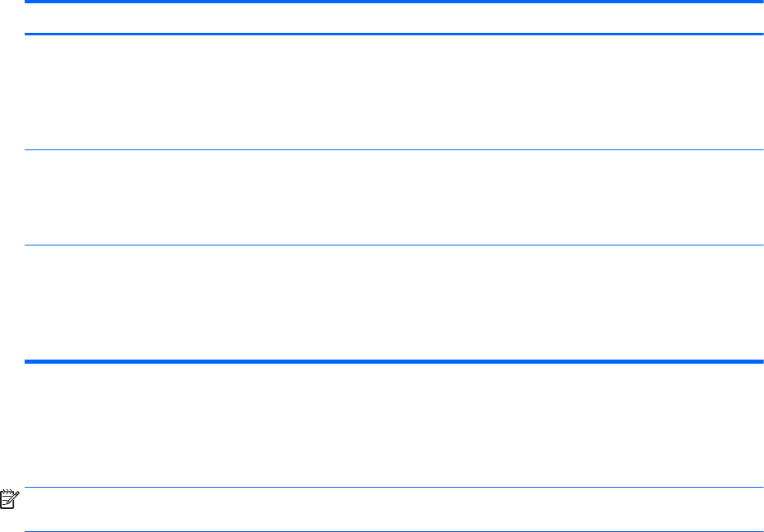This screenshot has height=532, width=764.
Task: Click the notepad-and-pencil note icon
Action: point(10,499)
